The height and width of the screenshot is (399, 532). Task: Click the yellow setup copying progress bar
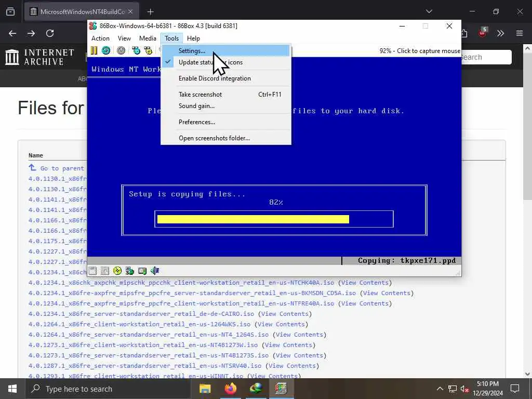click(x=253, y=219)
